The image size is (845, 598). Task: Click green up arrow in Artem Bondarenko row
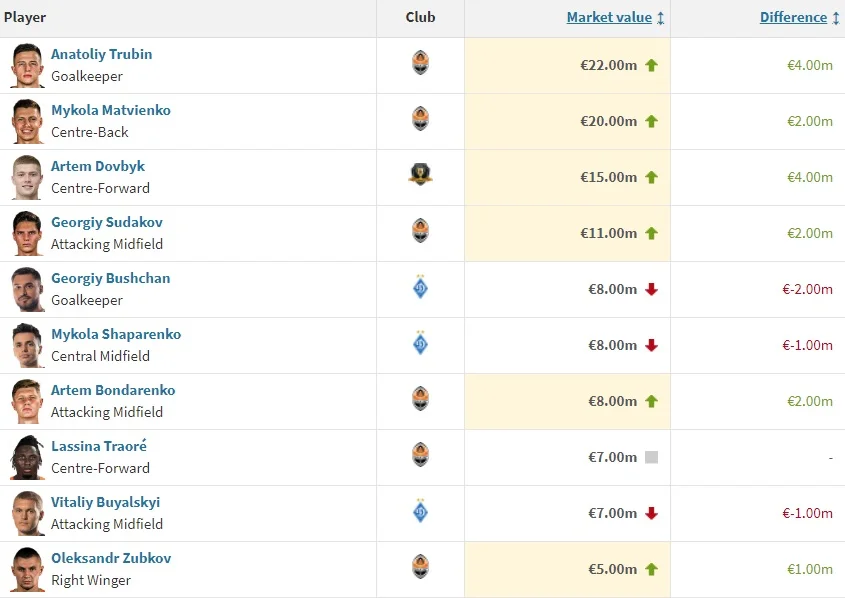pos(652,401)
